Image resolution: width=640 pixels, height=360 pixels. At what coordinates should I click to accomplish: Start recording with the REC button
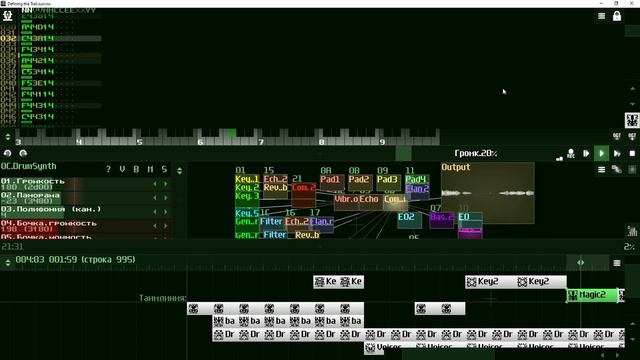pos(571,153)
